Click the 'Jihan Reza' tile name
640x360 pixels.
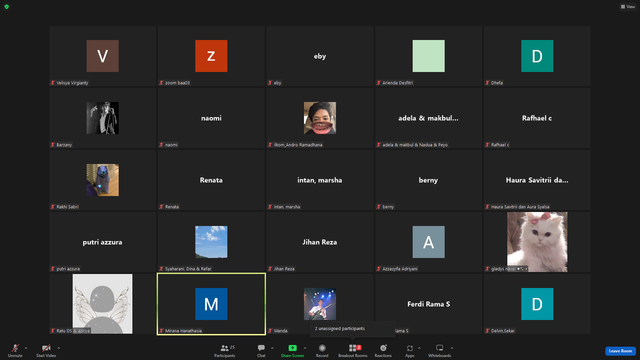[320, 242]
